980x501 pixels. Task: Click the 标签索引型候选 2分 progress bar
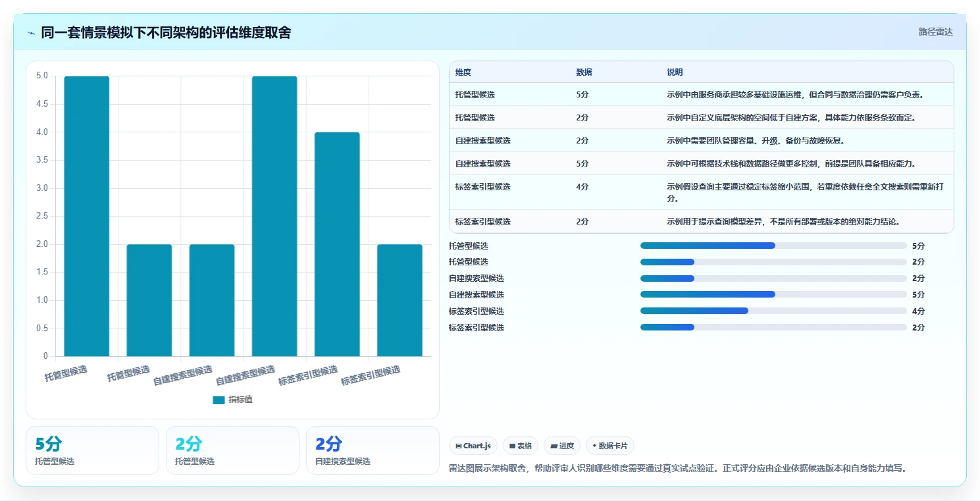[773, 327]
